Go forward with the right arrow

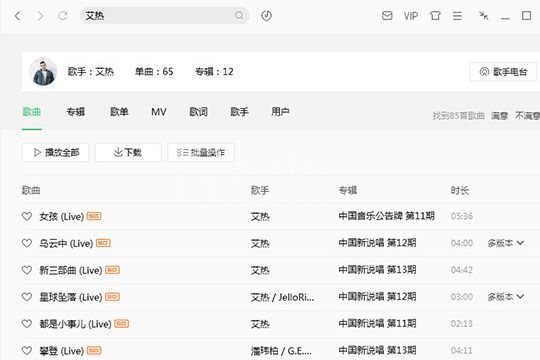(40, 16)
